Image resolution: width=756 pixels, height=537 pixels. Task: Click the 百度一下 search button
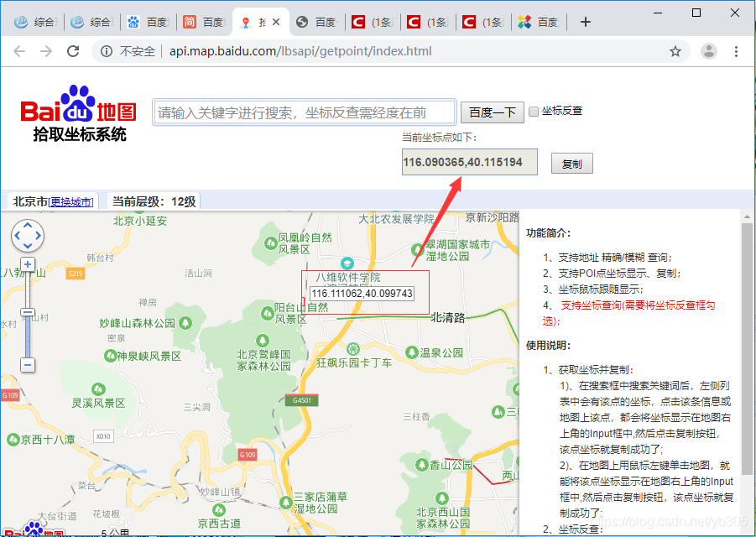pyautogui.click(x=493, y=112)
